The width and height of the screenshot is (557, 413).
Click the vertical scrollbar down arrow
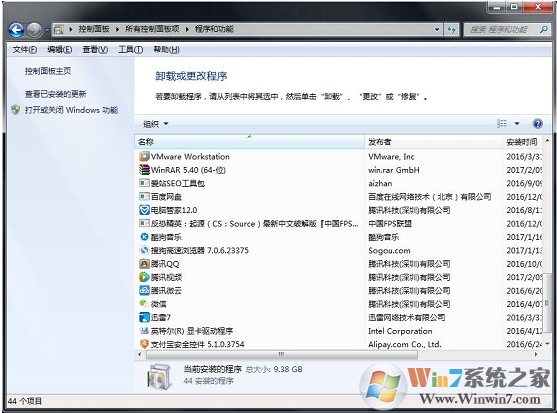[x=547, y=343]
